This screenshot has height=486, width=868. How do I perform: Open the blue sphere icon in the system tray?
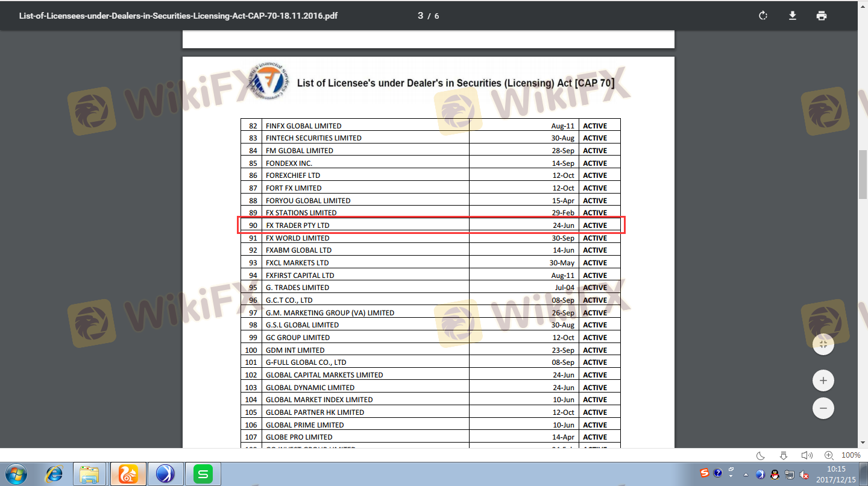click(761, 475)
